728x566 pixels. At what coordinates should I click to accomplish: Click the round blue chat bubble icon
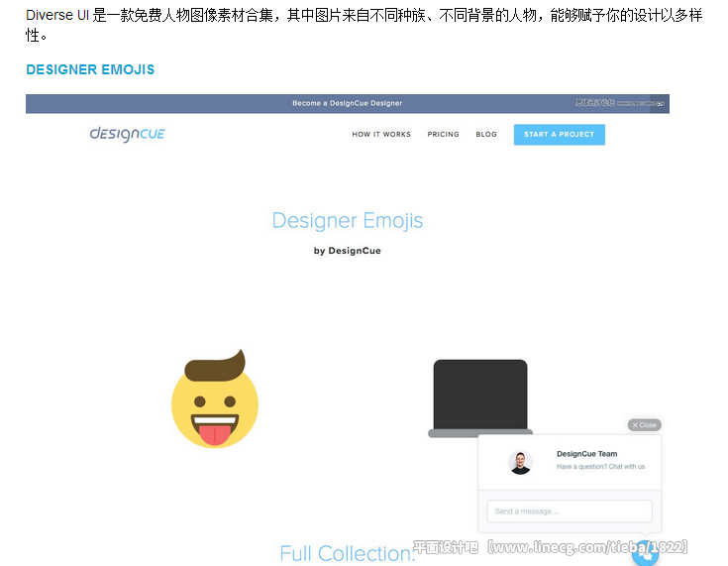pyautogui.click(x=646, y=553)
